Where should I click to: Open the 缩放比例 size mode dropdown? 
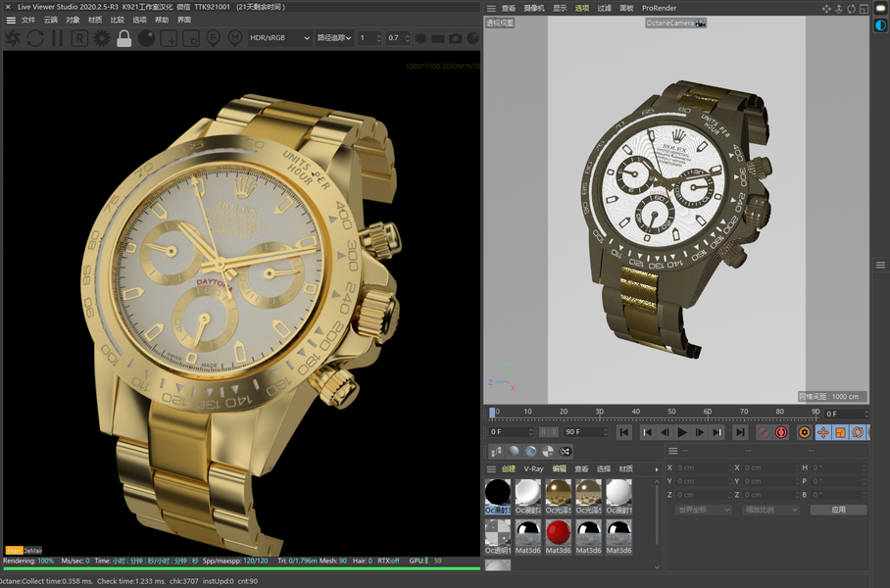pyautogui.click(x=770, y=510)
